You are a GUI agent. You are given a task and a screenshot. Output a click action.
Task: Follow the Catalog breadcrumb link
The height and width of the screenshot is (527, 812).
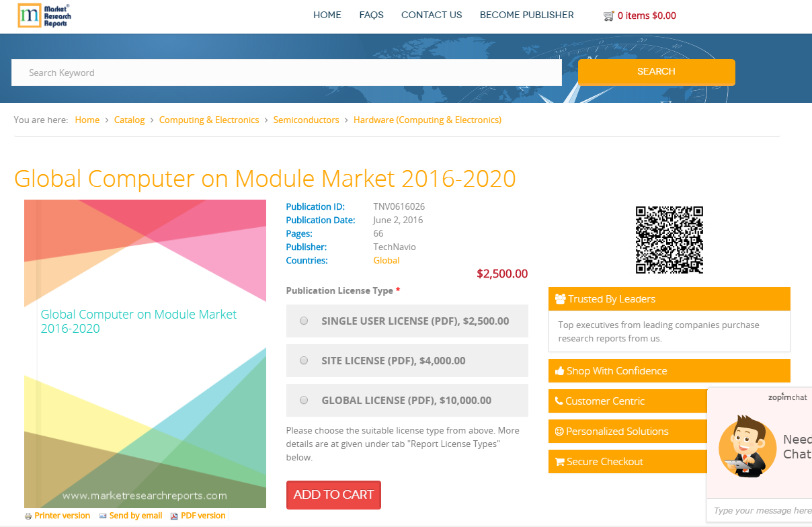130,120
